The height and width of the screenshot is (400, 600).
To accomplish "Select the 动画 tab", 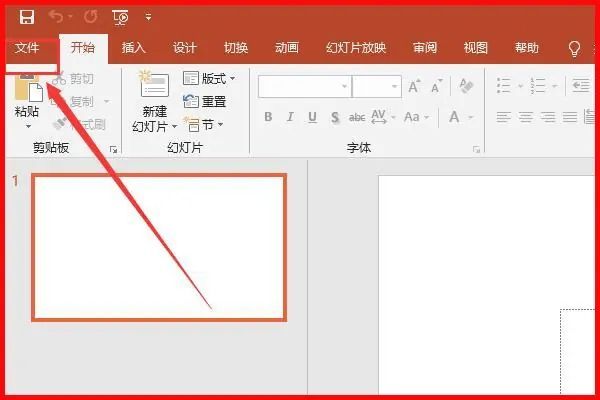I will (287, 48).
